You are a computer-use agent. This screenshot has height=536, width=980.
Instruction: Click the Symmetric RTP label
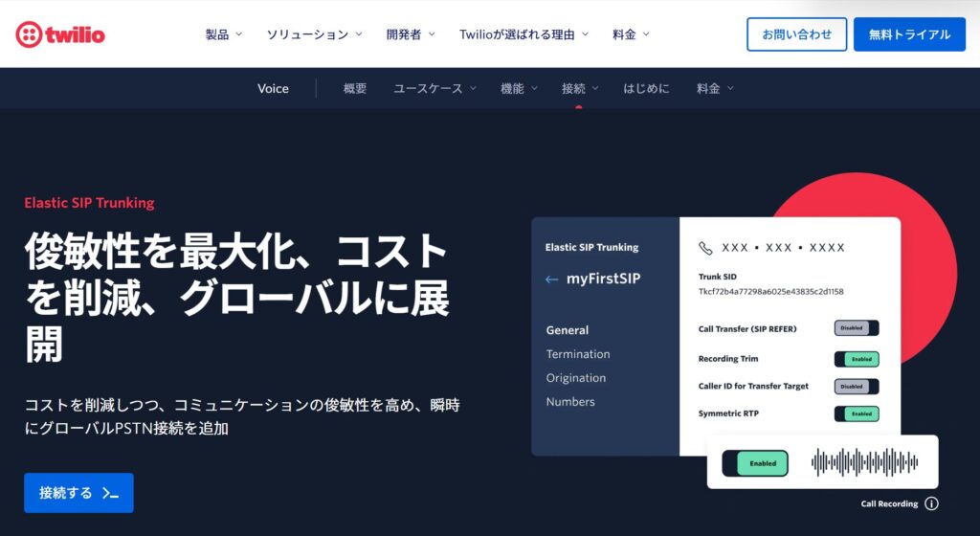point(728,413)
